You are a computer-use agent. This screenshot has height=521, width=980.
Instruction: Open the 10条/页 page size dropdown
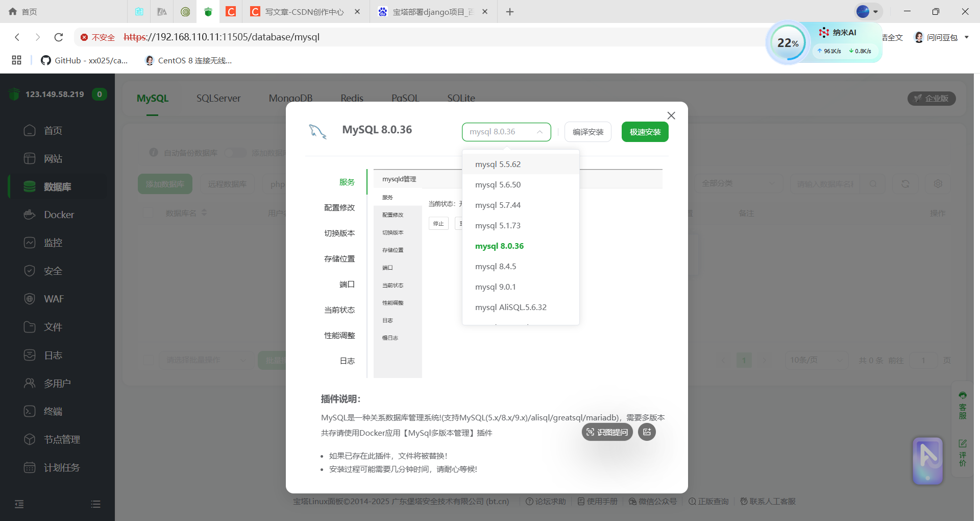(x=816, y=360)
